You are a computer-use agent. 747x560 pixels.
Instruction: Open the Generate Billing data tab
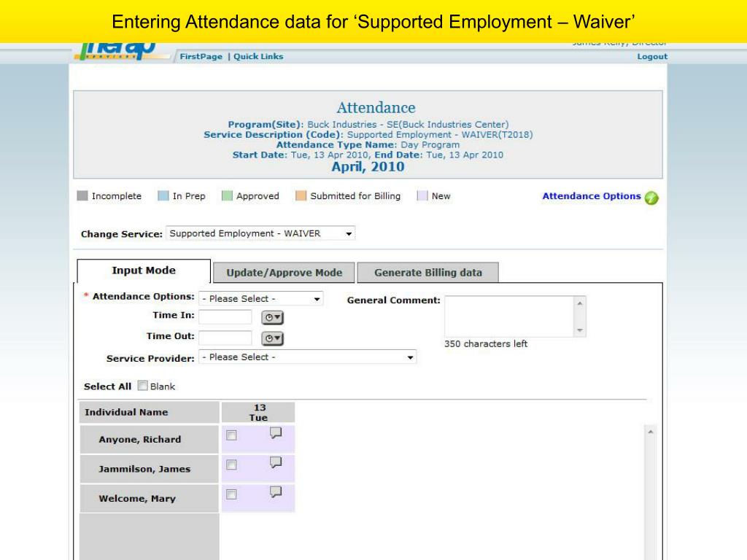pos(427,273)
